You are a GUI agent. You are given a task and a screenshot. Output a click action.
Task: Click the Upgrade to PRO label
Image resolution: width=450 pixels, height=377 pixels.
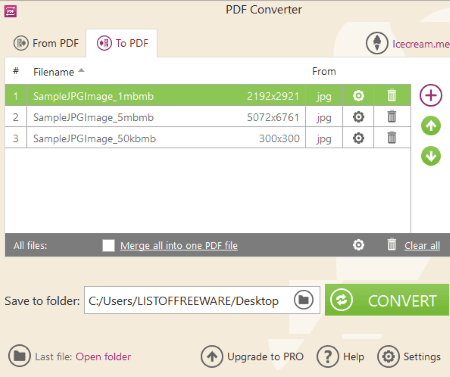(x=265, y=357)
